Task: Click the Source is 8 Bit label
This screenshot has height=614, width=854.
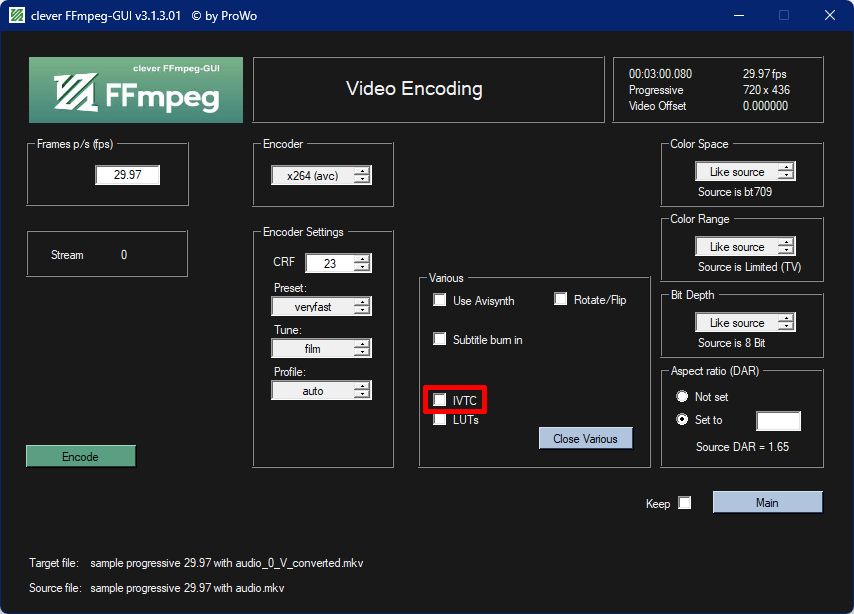Action: [x=731, y=343]
